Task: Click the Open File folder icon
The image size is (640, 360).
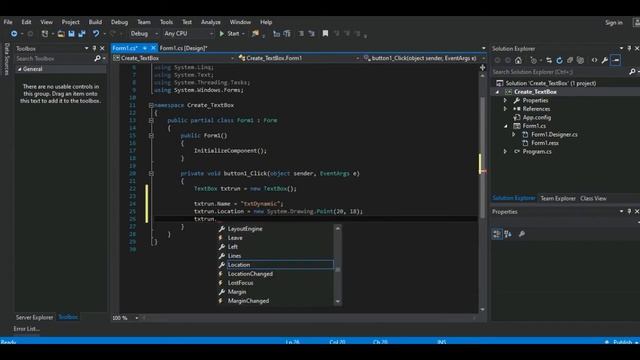Action: pyautogui.click(x=61, y=34)
